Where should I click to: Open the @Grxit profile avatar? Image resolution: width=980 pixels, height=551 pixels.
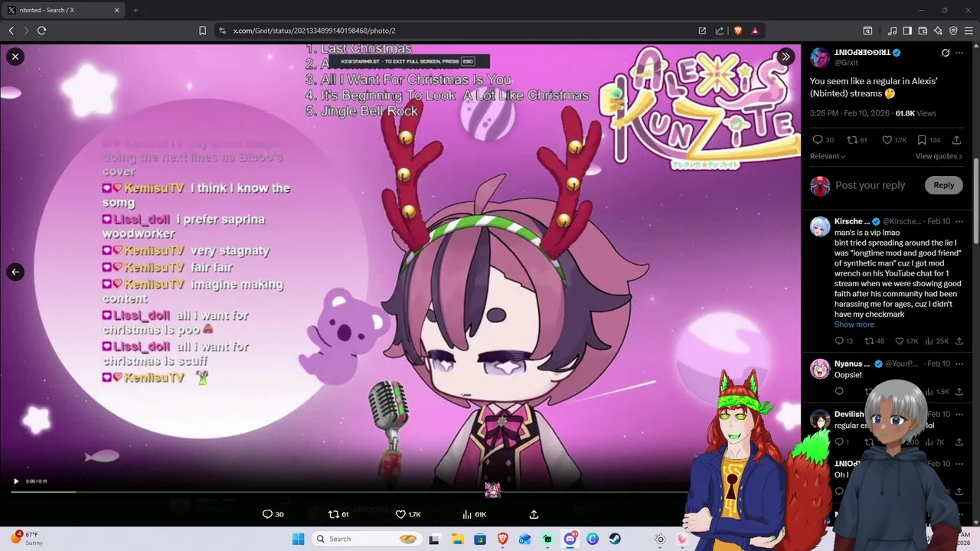coord(820,57)
